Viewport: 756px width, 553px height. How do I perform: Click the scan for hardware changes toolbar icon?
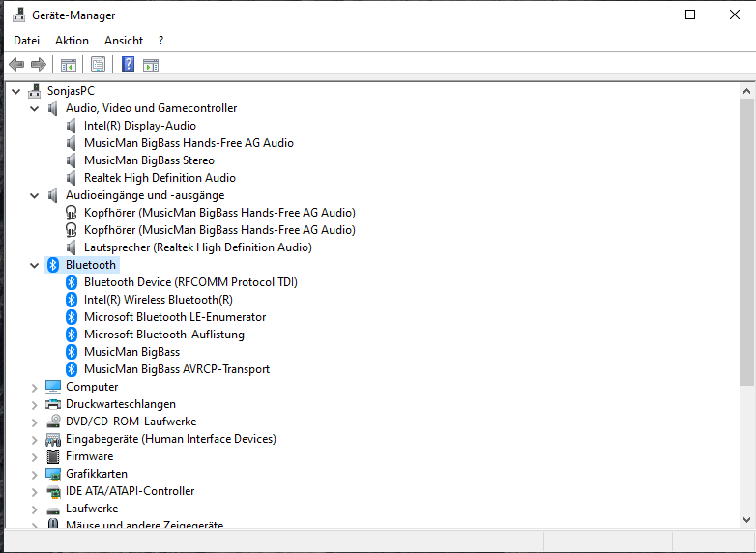point(151,65)
